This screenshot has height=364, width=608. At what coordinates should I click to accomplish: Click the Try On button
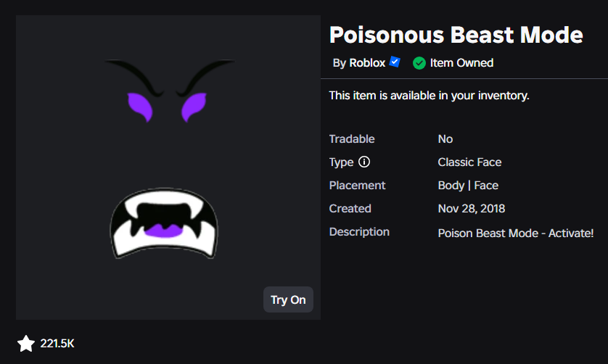coord(288,299)
